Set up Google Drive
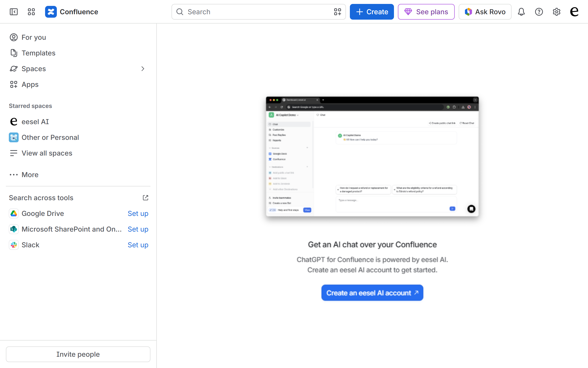Viewport: 588px width, 368px height. [x=138, y=213]
